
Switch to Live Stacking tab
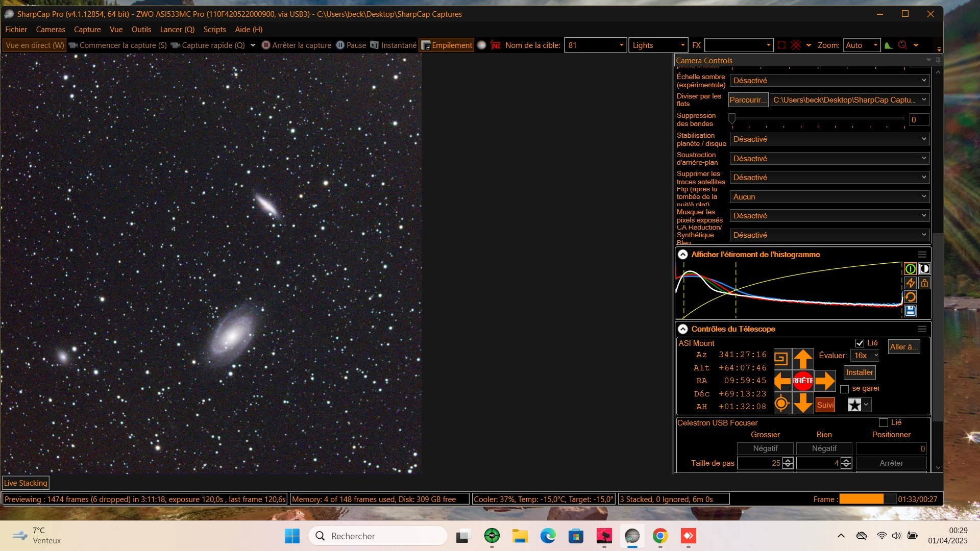tap(26, 483)
